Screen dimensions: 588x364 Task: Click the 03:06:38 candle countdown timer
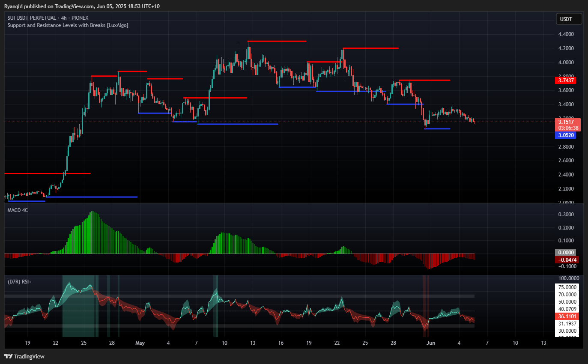point(568,128)
